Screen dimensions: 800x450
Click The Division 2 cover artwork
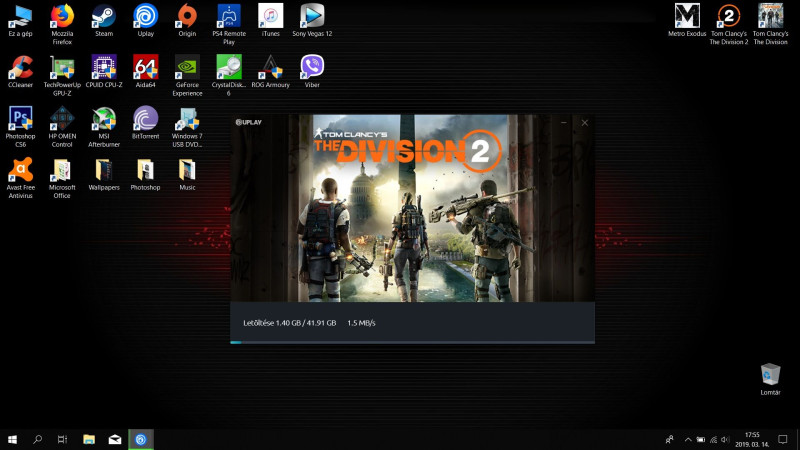412,208
